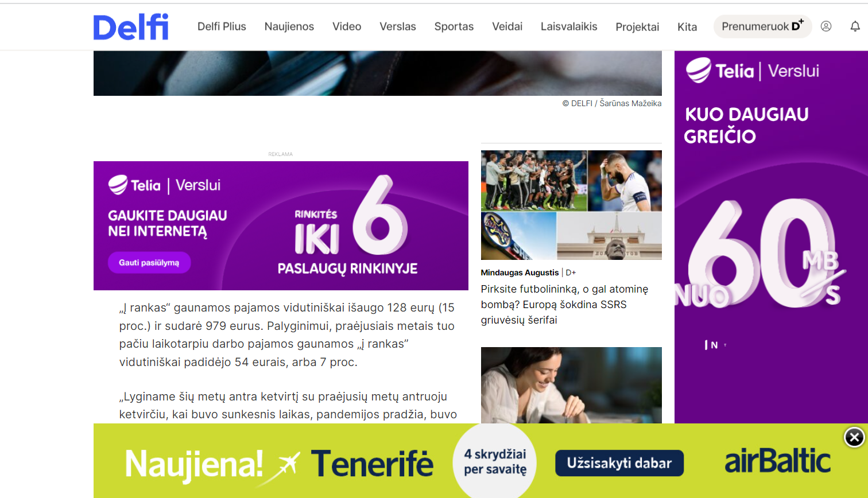Screen dimensions: 868x498
Task: Click Naujiena! Tenerifė banner text
Action: pyautogui.click(x=279, y=464)
